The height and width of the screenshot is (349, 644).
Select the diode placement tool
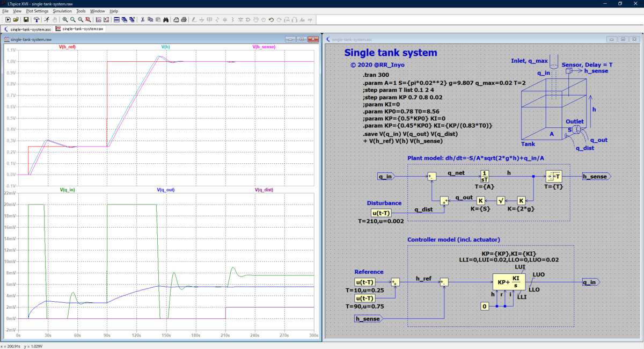click(241, 20)
